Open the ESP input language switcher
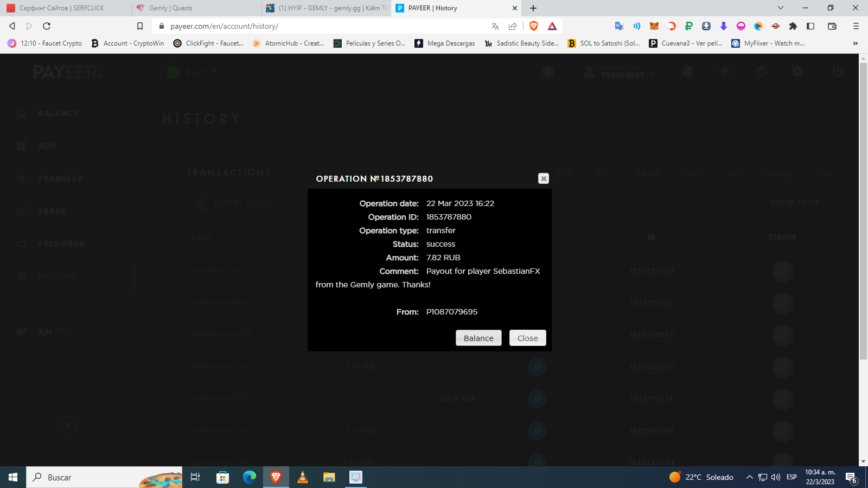868x488 pixels. pyautogui.click(x=792, y=477)
